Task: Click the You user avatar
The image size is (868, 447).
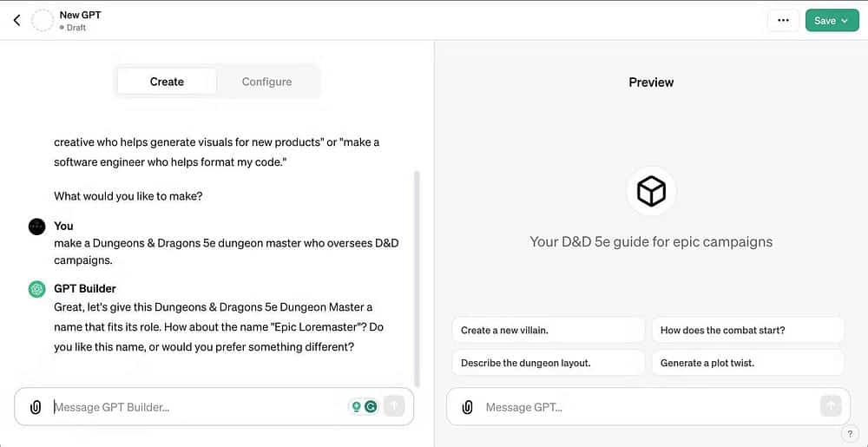Action: (x=36, y=227)
